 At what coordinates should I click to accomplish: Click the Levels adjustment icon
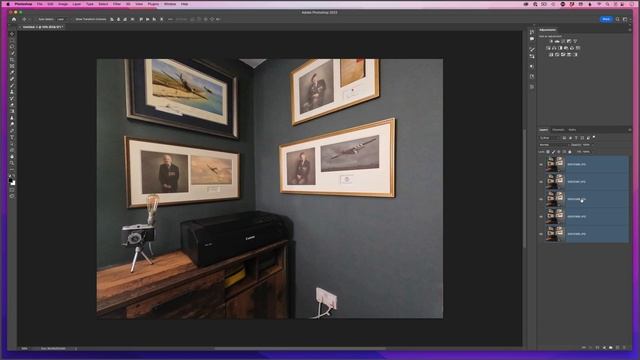click(x=557, y=41)
